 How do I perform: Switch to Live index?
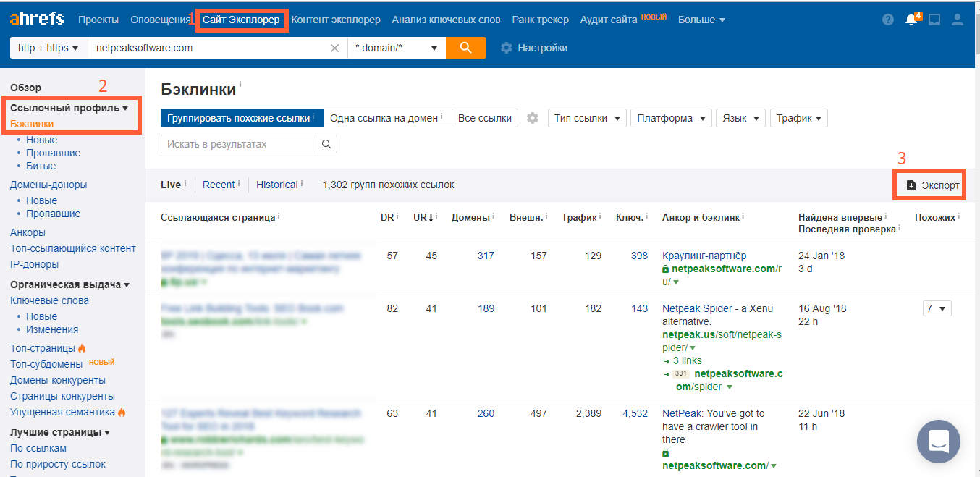(171, 185)
